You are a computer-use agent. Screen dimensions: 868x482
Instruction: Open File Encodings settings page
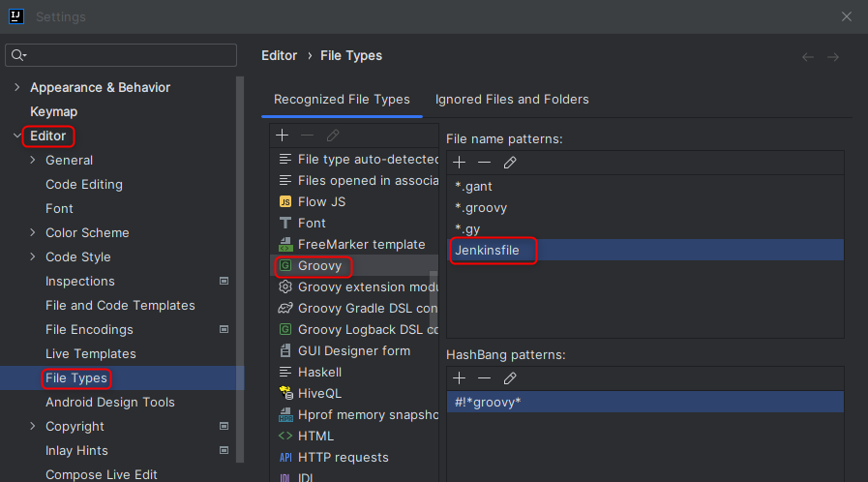click(x=89, y=330)
